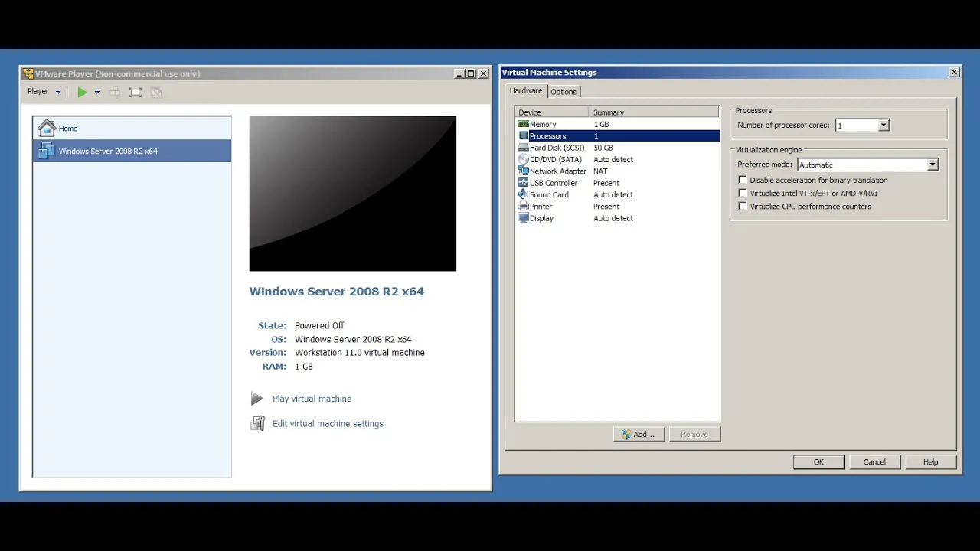Click Edit virtual machine settings link

click(328, 423)
